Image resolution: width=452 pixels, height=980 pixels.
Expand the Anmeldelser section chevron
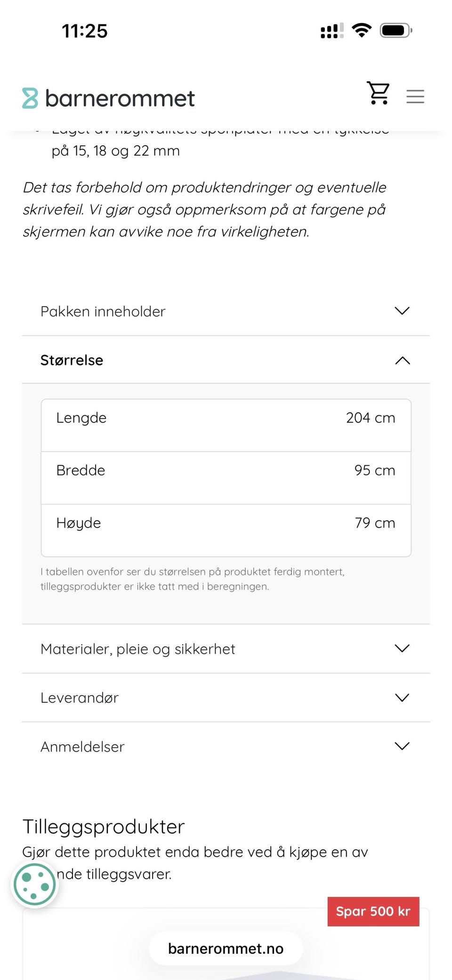coord(402,746)
